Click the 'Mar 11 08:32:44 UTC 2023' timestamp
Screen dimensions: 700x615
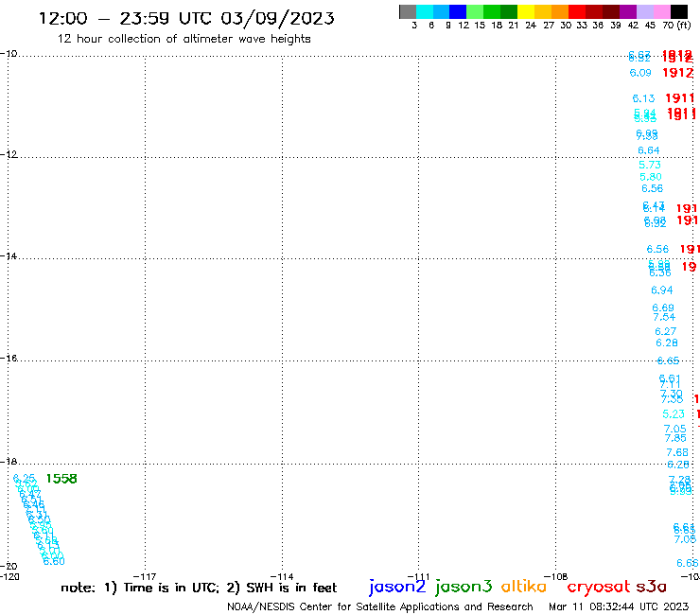tap(619, 606)
